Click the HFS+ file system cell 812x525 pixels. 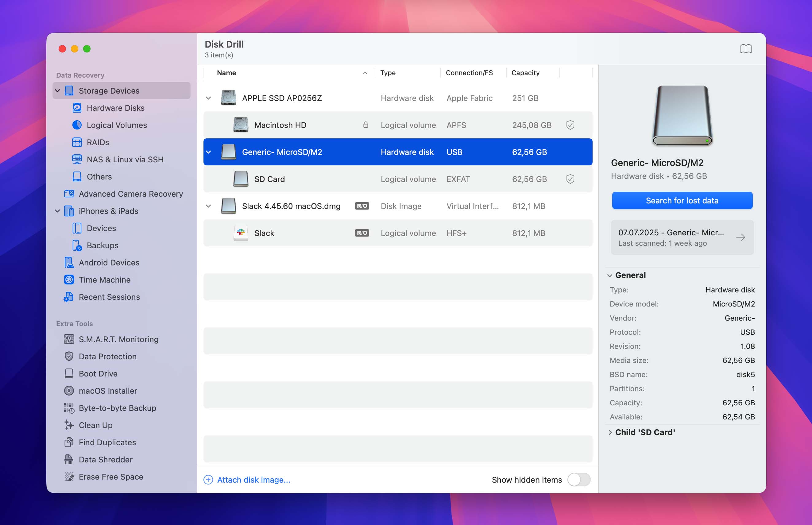456,233
